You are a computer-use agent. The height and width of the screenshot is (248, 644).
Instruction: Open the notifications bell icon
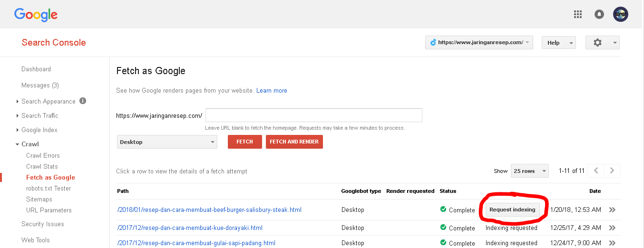click(599, 14)
